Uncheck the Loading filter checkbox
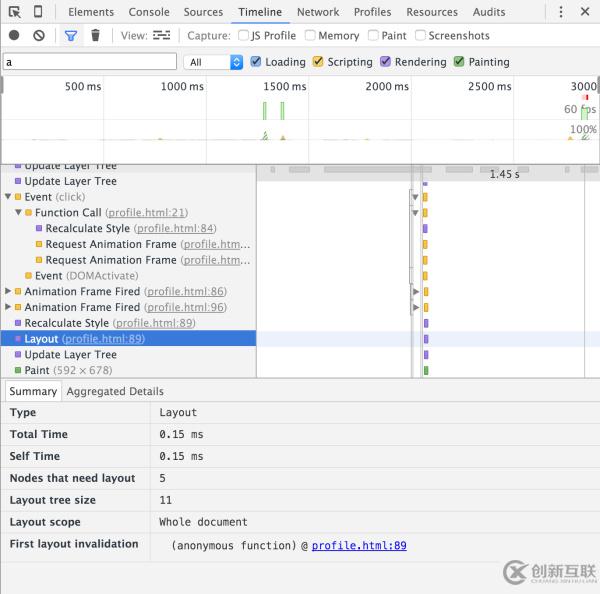This screenshot has height=594, width=600. [256, 61]
